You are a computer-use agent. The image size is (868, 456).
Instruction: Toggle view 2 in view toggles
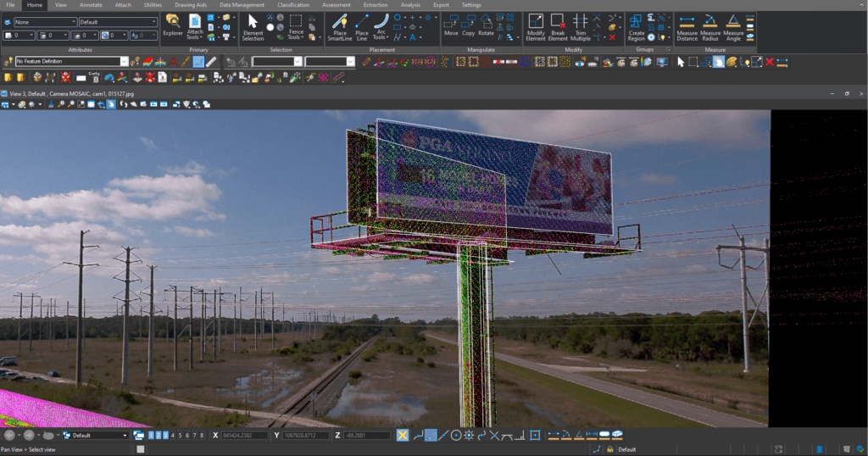pos(159,436)
